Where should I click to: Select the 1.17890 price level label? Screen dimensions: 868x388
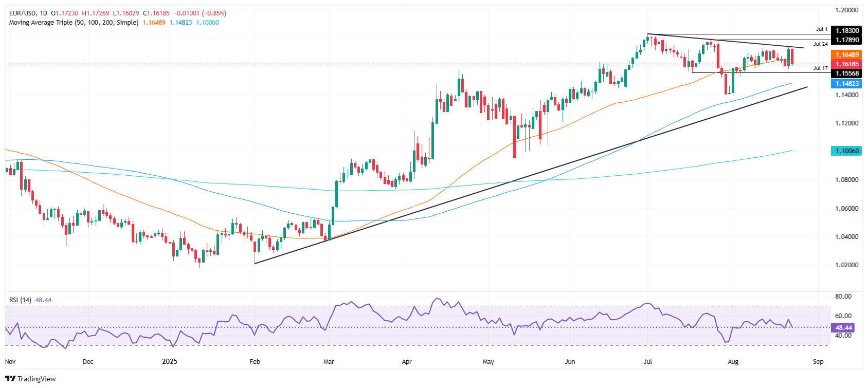847,40
